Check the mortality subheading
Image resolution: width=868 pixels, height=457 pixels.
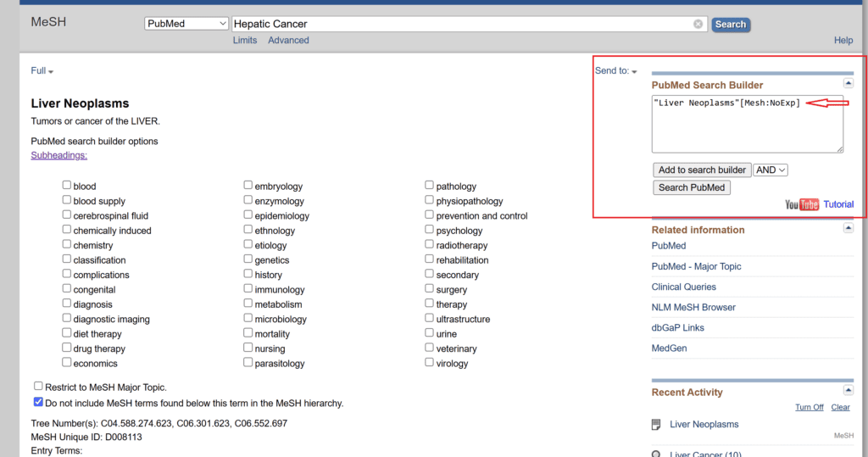coord(248,333)
